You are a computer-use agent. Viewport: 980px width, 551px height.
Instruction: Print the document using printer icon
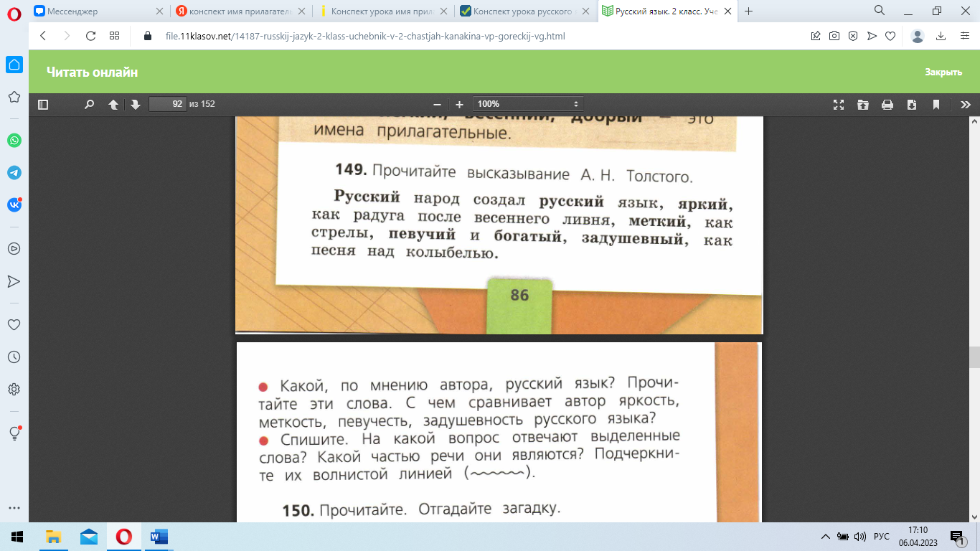pos(887,105)
